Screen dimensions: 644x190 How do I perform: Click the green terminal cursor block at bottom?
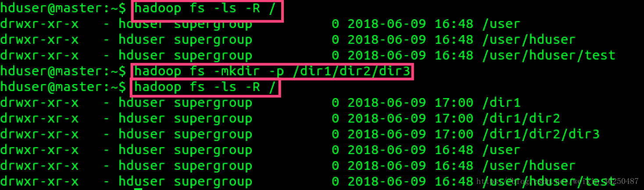(138, 189)
